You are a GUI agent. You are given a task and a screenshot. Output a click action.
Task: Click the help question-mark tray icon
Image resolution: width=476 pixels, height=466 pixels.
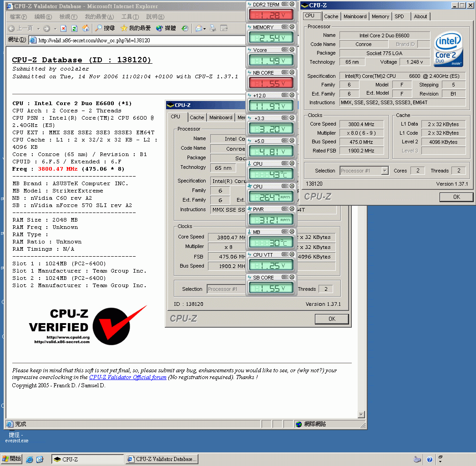pyautogui.click(x=430, y=459)
